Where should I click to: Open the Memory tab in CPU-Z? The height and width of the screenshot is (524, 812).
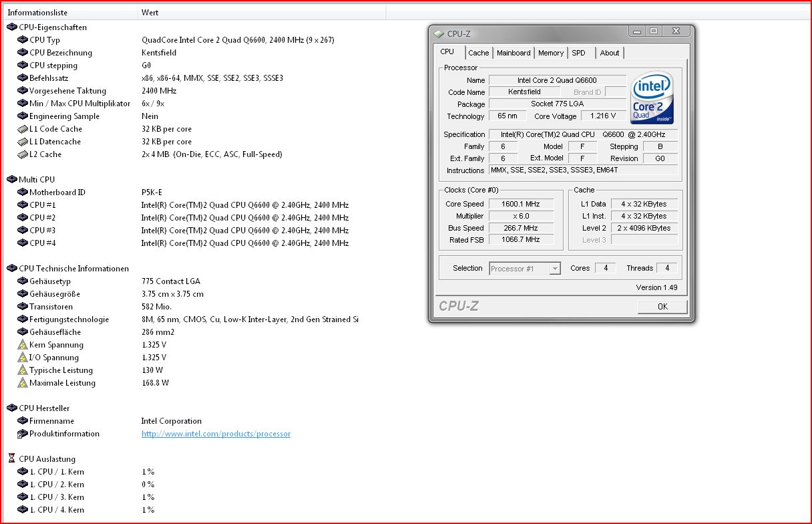tap(551, 53)
